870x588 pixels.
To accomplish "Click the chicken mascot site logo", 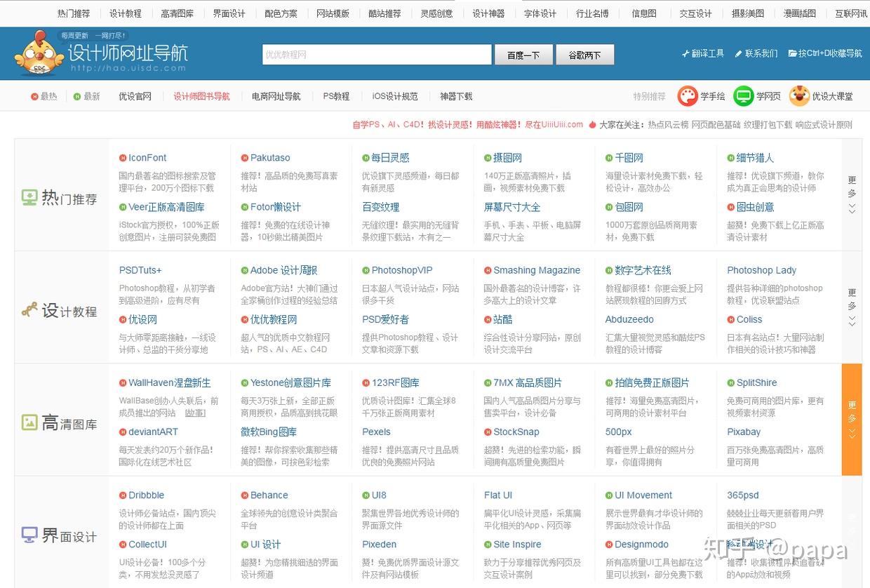I will point(39,55).
